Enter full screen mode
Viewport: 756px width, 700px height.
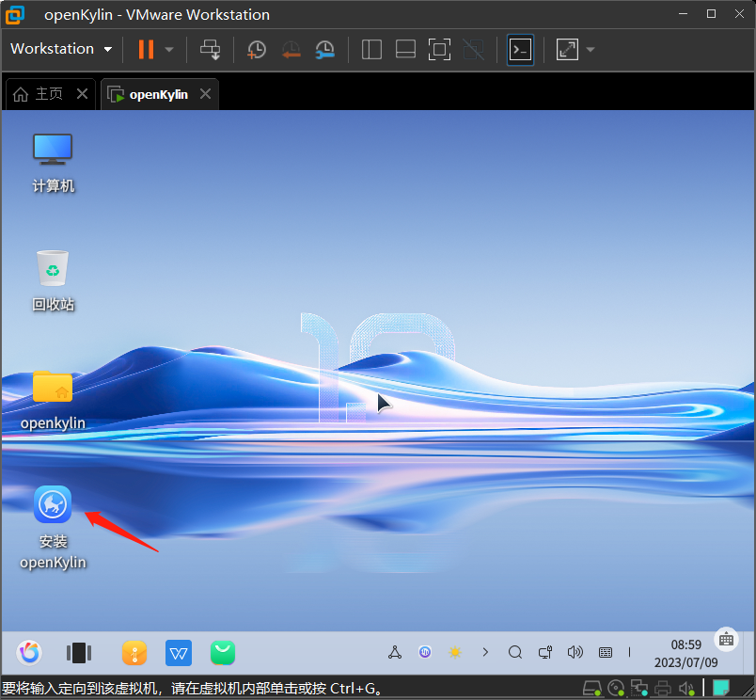[440, 49]
